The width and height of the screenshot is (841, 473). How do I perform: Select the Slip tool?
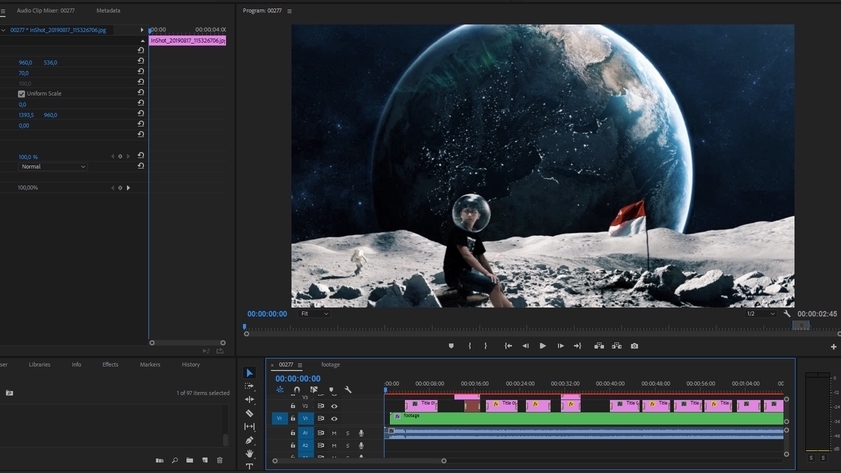pos(249,426)
